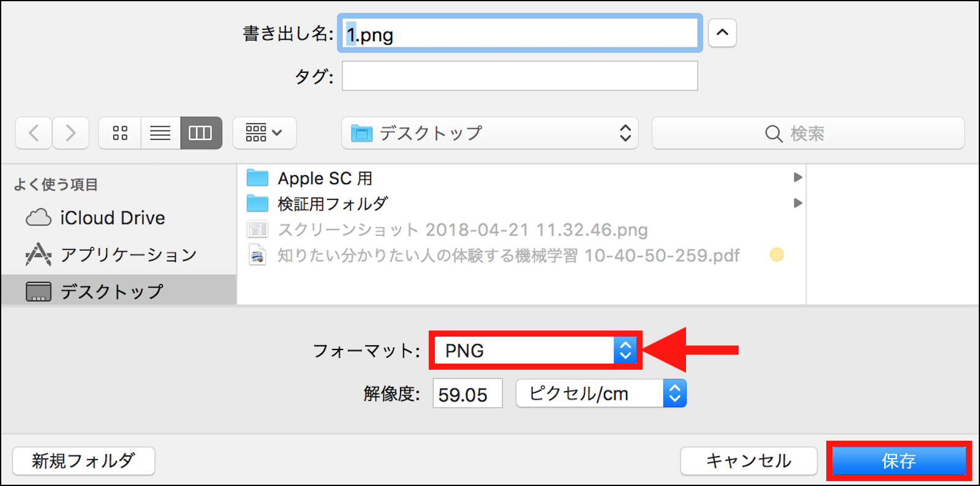Collapse the dialog with chevron button
Viewport: 980px width, 486px height.
click(722, 33)
